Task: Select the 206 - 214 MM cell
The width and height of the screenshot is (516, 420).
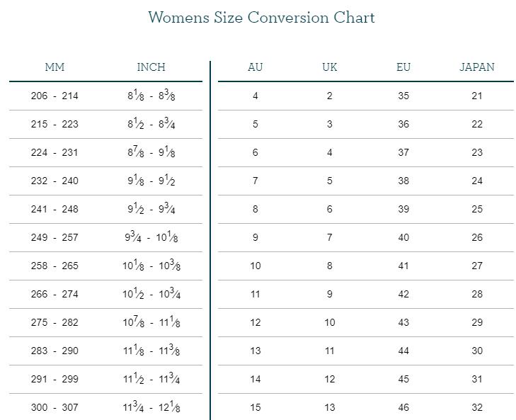Action: coord(55,96)
